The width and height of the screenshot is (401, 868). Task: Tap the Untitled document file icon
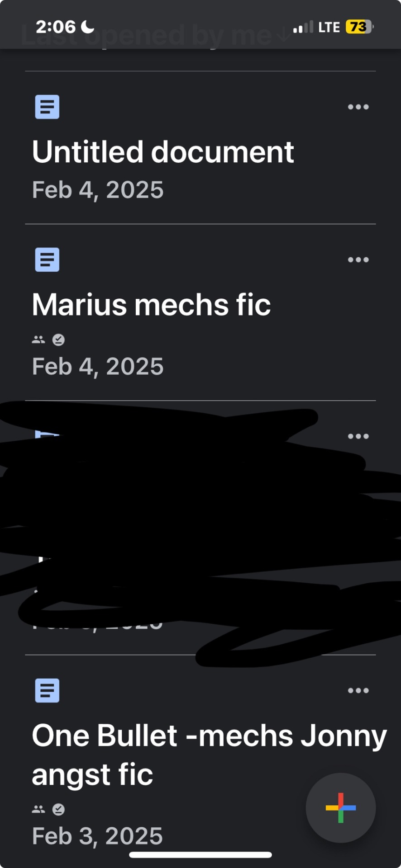click(x=47, y=107)
